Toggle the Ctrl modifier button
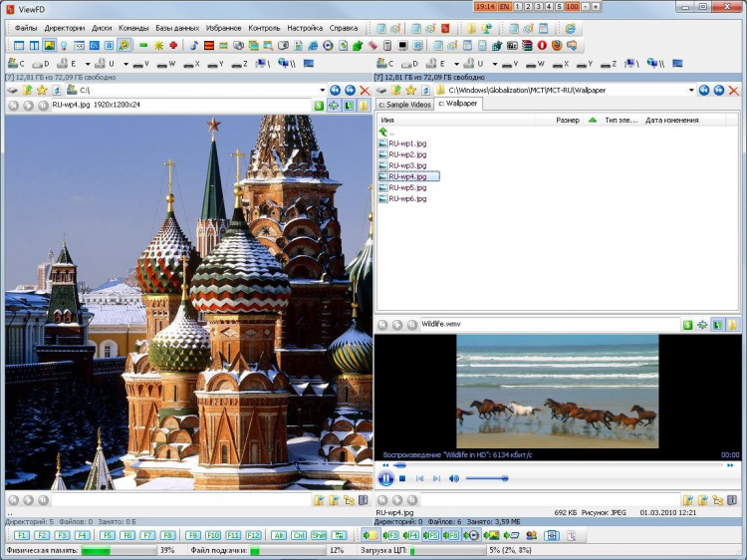This screenshot has height=560, width=747. [x=299, y=536]
